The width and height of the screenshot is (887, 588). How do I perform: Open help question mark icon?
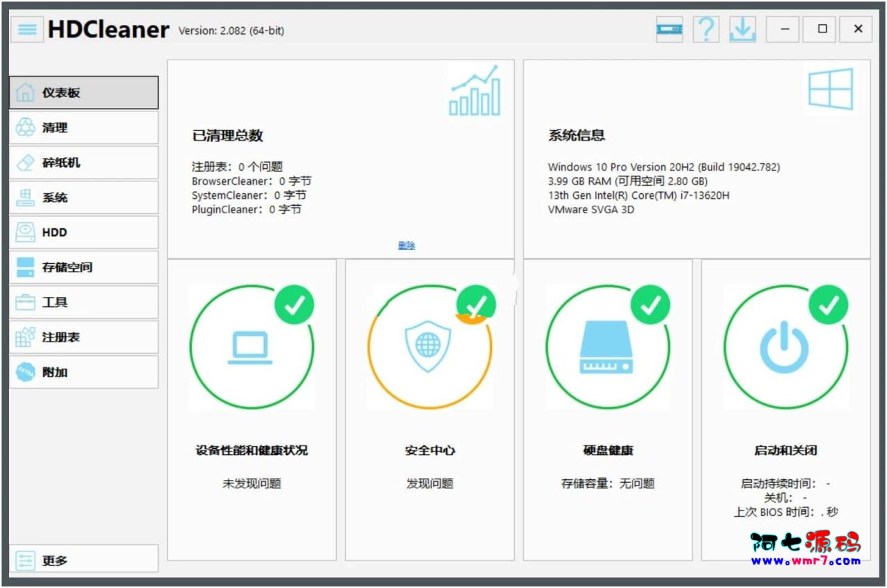(705, 29)
